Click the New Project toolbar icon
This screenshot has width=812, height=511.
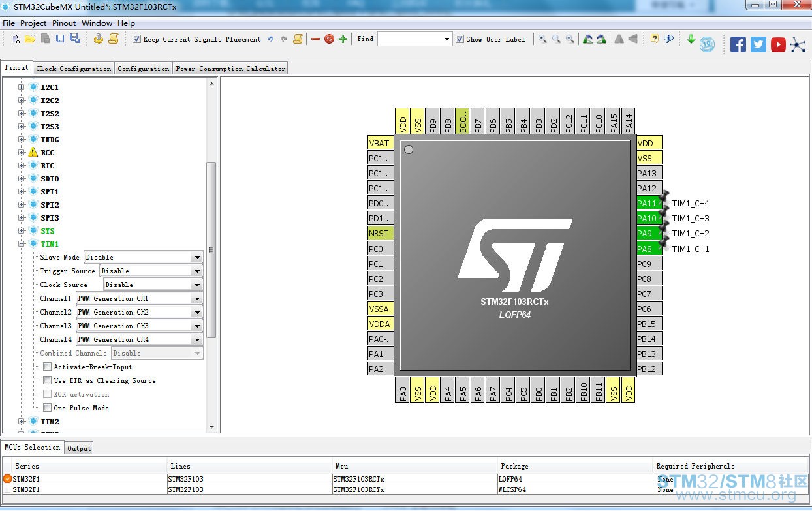tap(16, 39)
